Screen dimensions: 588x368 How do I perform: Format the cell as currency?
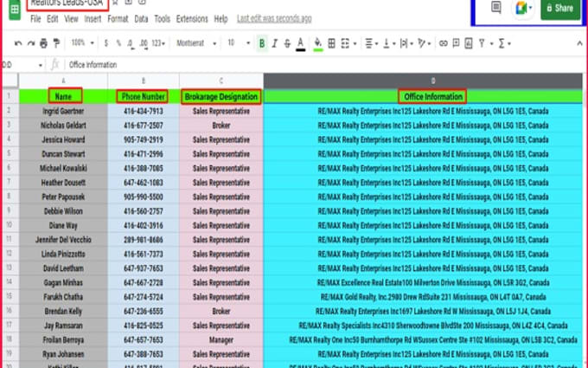click(x=106, y=43)
